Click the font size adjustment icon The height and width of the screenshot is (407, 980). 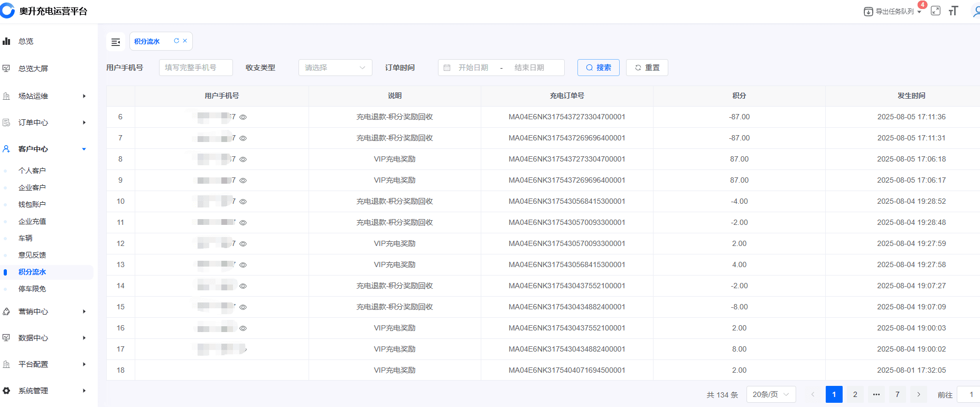pyautogui.click(x=953, y=11)
